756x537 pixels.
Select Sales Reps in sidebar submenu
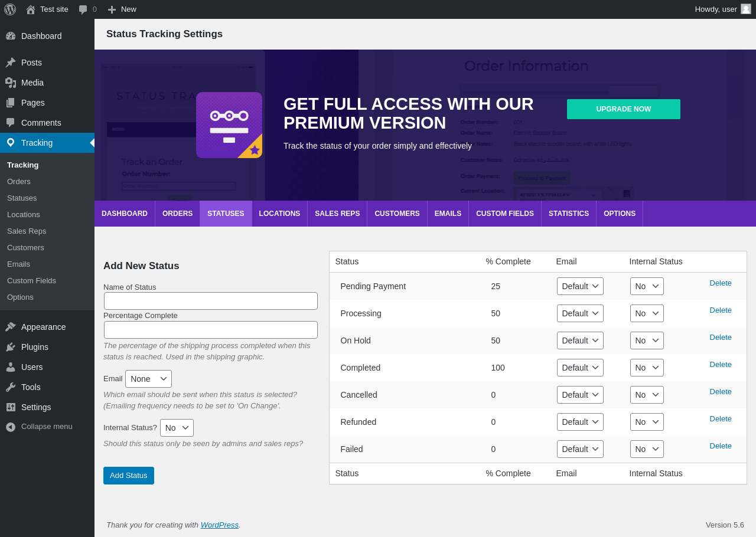tap(27, 231)
